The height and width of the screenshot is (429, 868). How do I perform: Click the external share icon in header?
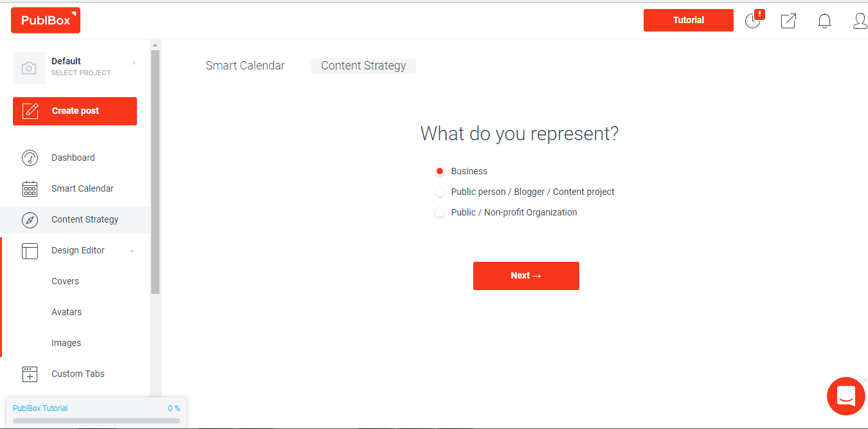pyautogui.click(x=788, y=21)
